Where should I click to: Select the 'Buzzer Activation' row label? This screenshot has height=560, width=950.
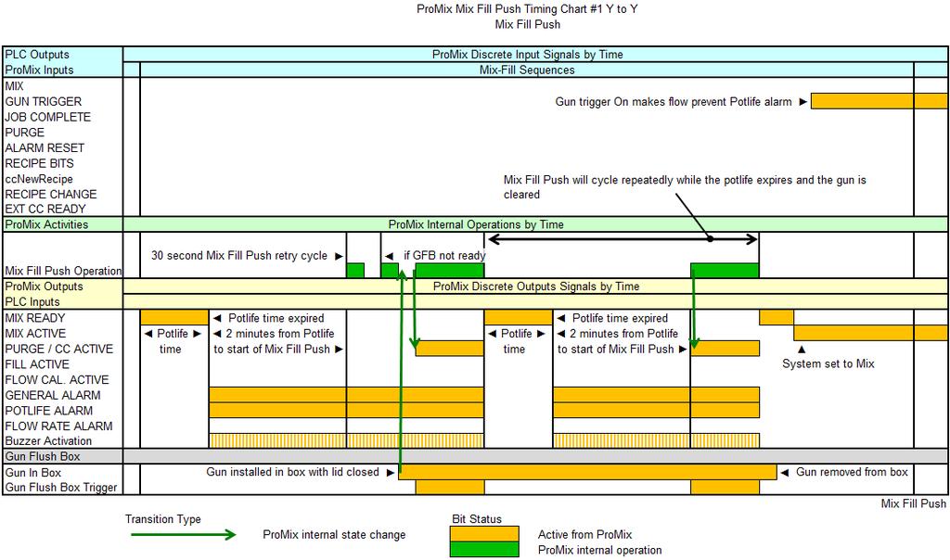[x=48, y=441]
